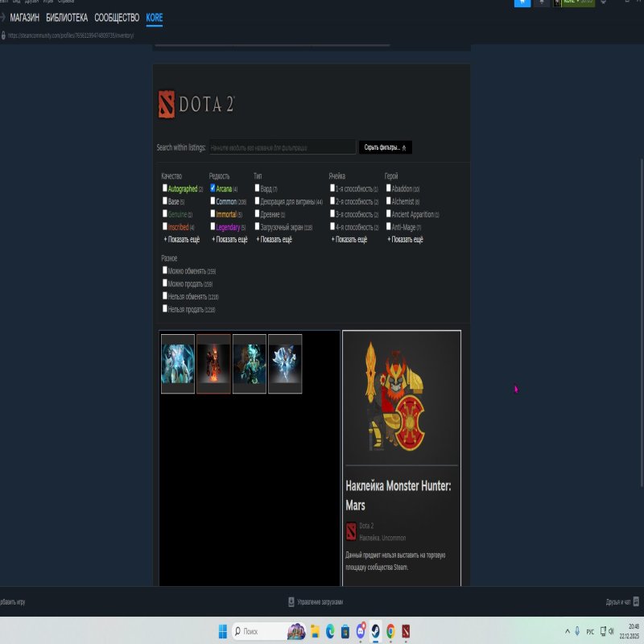Uncheck the Arcana rarity filter
The width and height of the screenshot is (644, 644).
[x=213, y=188]
